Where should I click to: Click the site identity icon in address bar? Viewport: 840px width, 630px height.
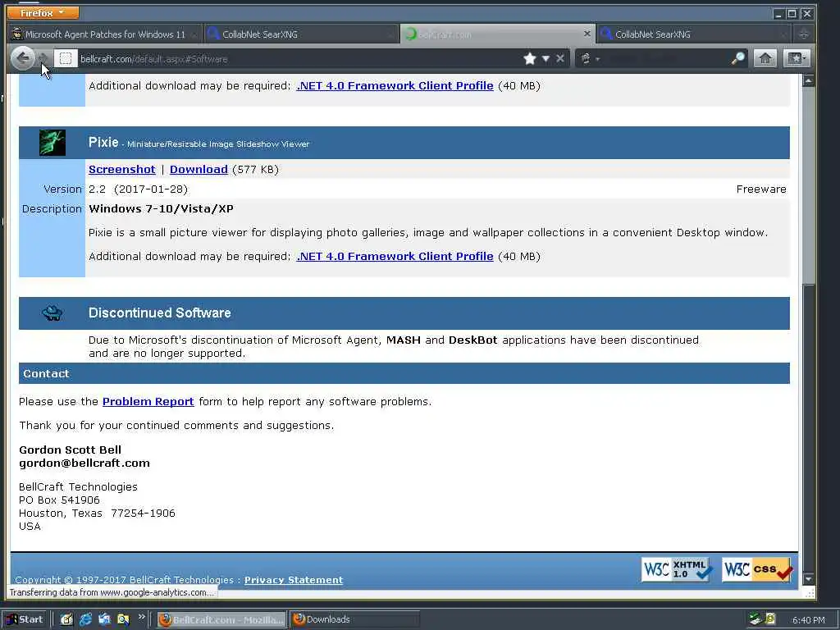tap(66, 58)
